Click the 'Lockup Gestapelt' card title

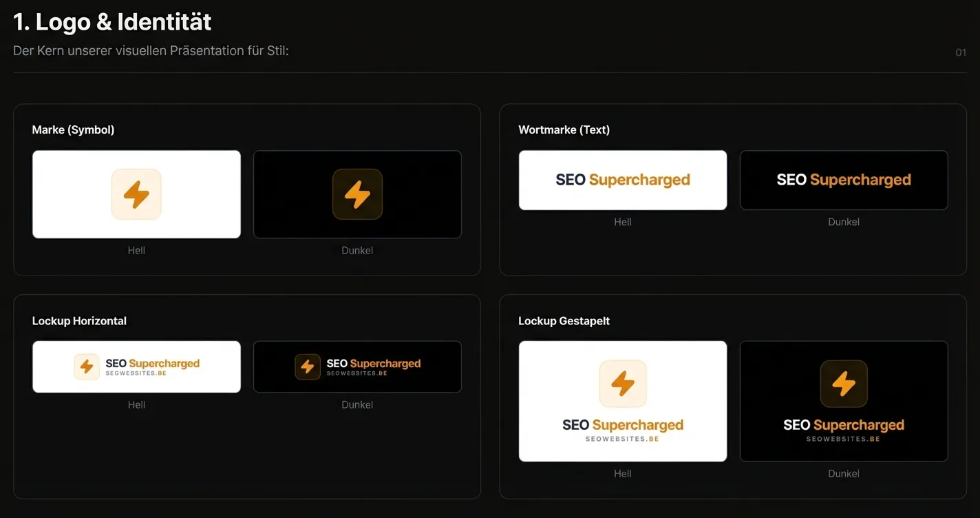564,321
